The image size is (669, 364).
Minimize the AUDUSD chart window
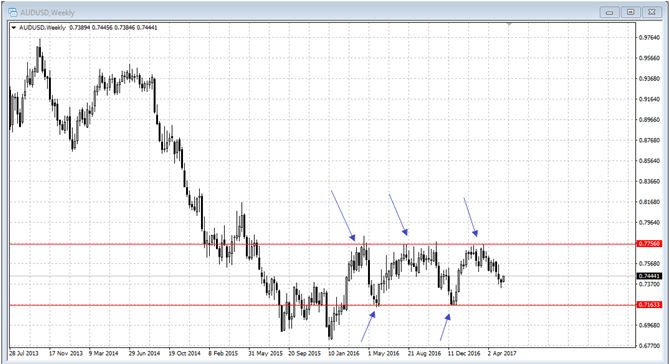point(609,12)
